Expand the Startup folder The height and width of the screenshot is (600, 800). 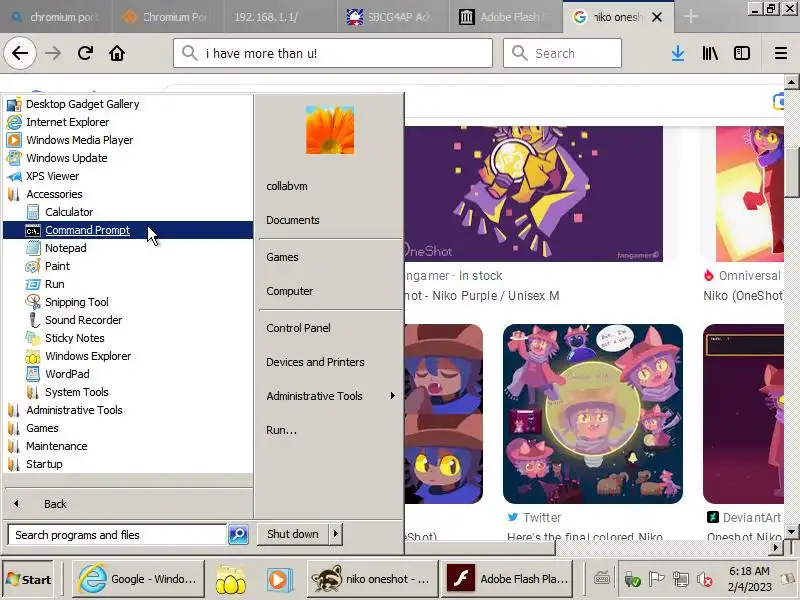(x=128, y=464)
